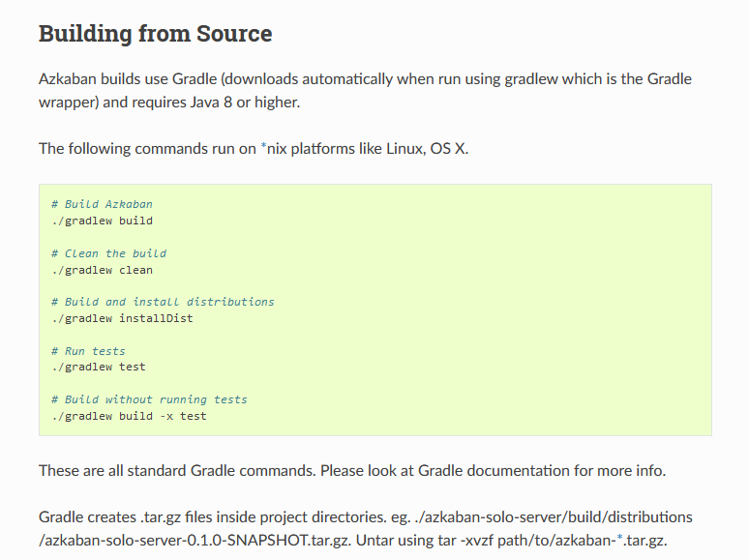Click the "./gradlew clean" command line

[103, 270]
